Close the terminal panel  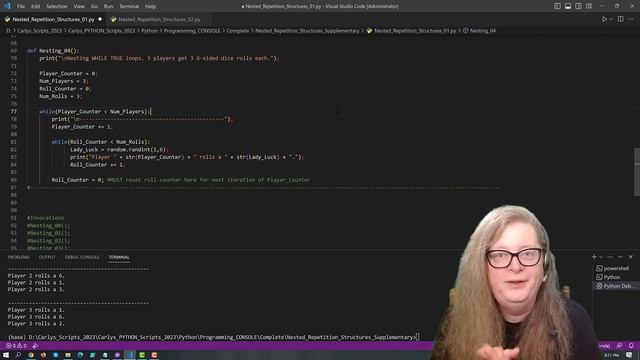(631, 257)
